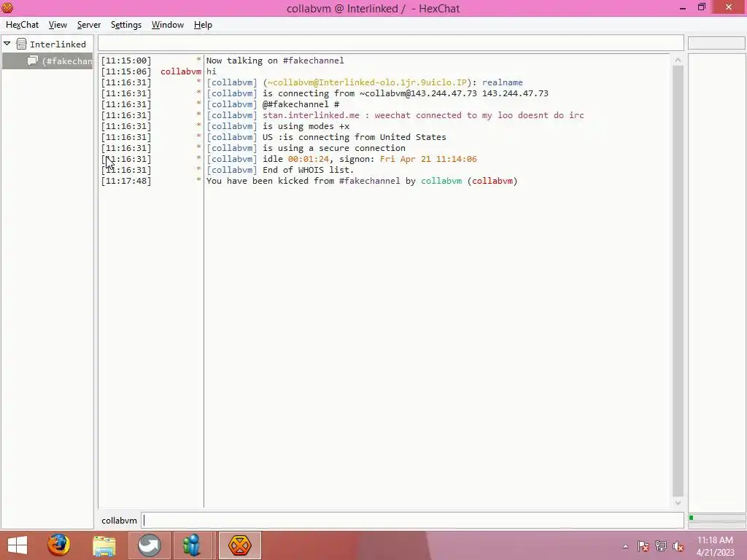Open the View menu

58,25
